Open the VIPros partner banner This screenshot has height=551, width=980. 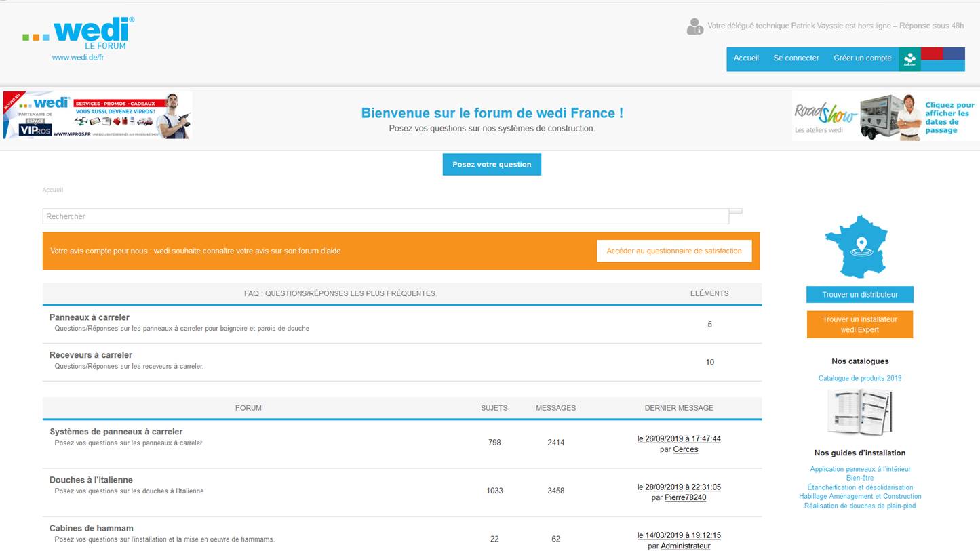tap(98, 116)
